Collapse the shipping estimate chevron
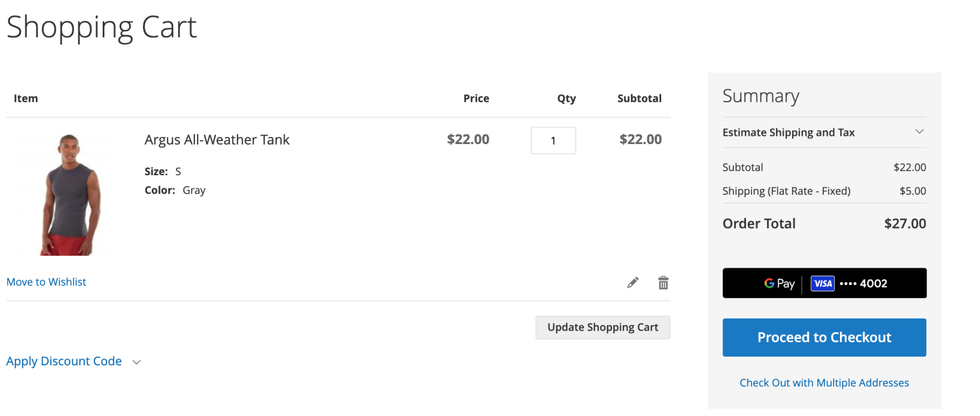This screenshot has width=980, height=416. 920,131
